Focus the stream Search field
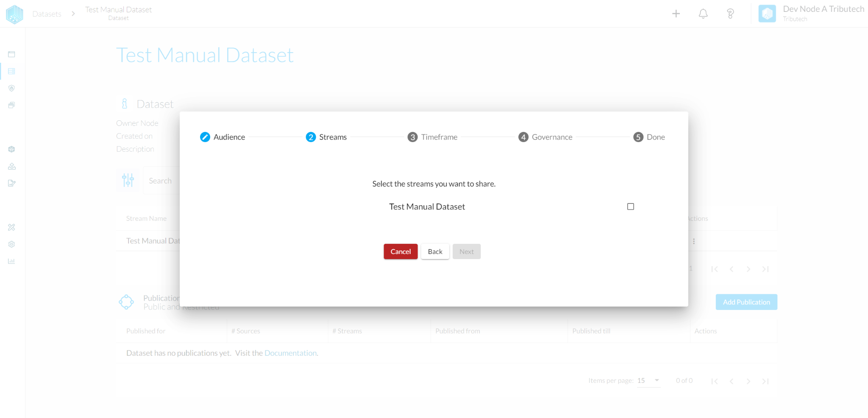Viewport: 868px width, 418px height. (161, 181)
